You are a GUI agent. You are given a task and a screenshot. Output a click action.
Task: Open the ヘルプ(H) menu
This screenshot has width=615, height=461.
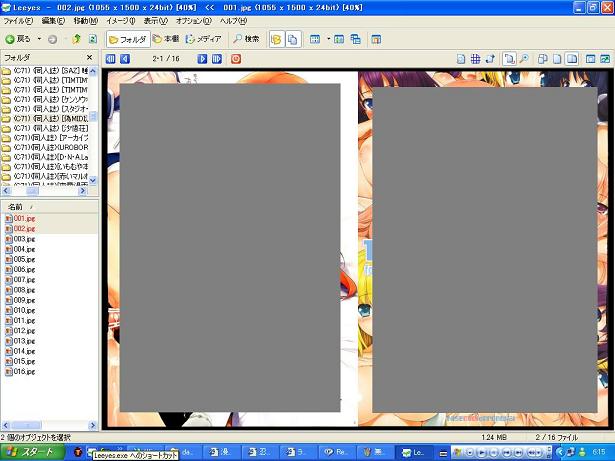point(233,21)
